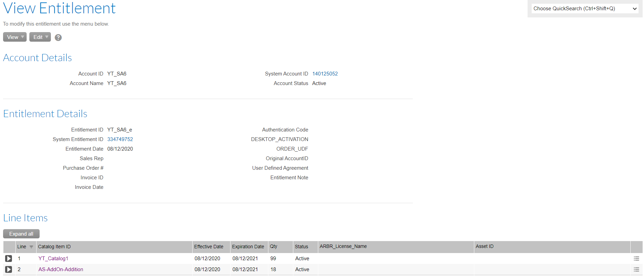Click the ARBR_License_Name column header
The height and width of the screenshot is (279, 644).
coord(396,247)
